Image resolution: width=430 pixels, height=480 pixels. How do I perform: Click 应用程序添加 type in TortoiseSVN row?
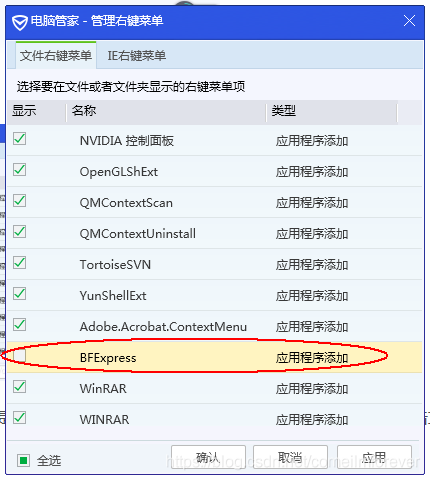coord(312,265)
